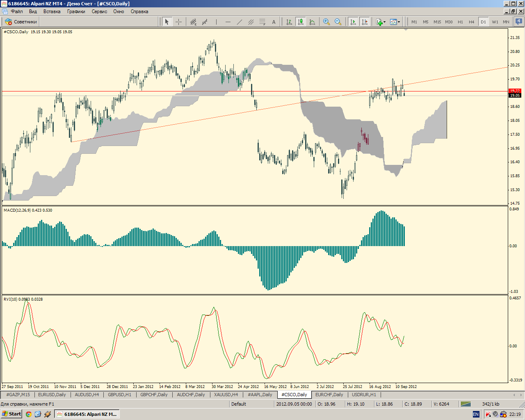Switch to the #AAPL,Daily chart tab

point(260,395)
